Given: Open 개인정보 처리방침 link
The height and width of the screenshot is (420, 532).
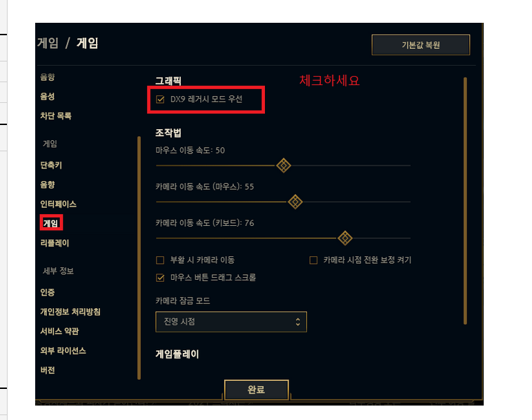Looking at the screenshot, I should (x=70, y=312).
